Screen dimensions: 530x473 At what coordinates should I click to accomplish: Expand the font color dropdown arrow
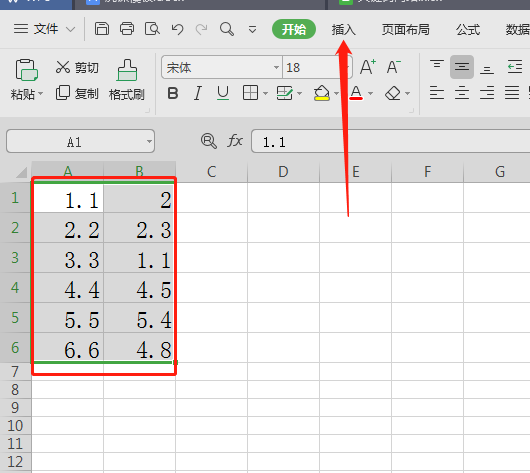click(370, 93)
